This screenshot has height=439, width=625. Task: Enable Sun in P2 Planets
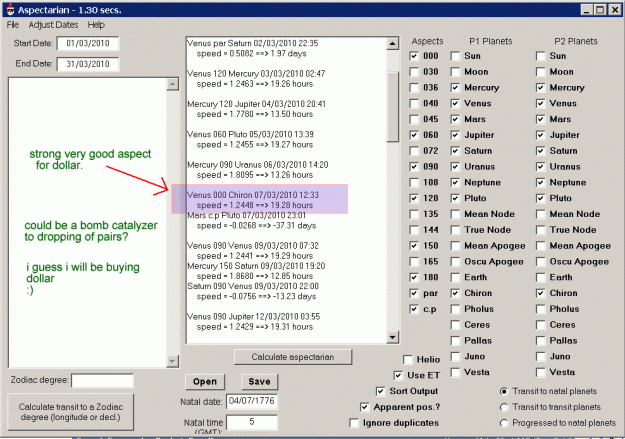tap(540, 56)
